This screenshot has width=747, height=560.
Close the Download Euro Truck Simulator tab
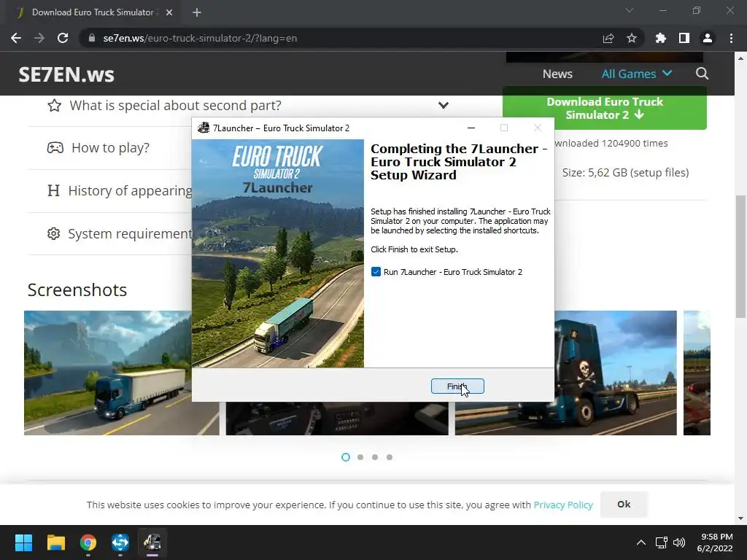coord(169,12)
